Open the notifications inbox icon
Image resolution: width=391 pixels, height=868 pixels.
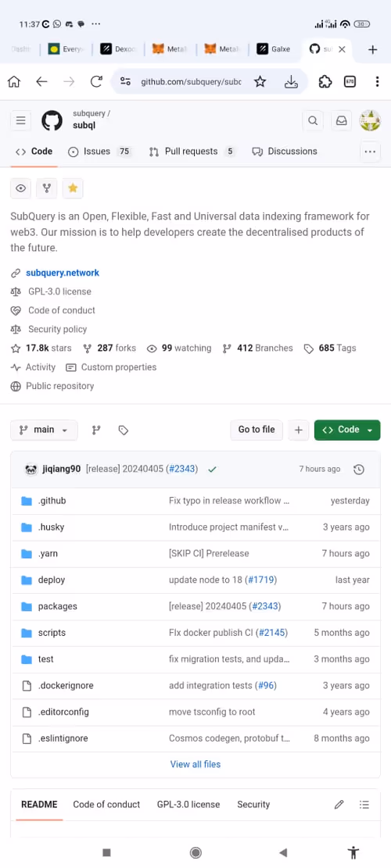[342, 120]
